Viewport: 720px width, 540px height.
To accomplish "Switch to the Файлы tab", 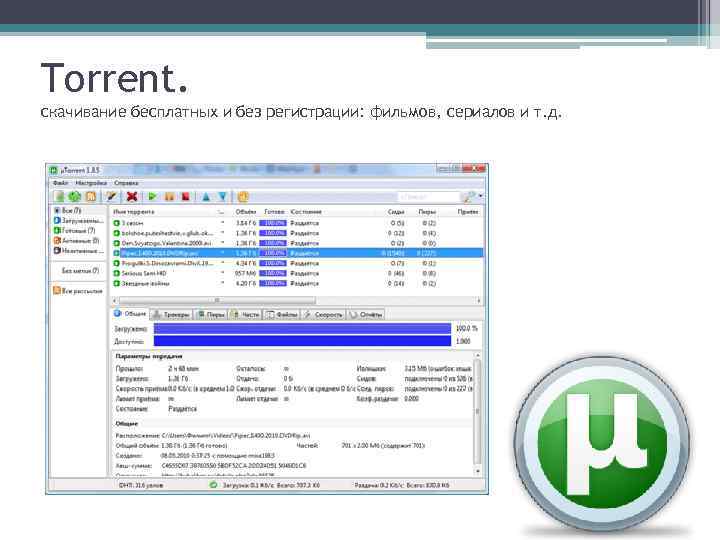I will click(282, 315).
